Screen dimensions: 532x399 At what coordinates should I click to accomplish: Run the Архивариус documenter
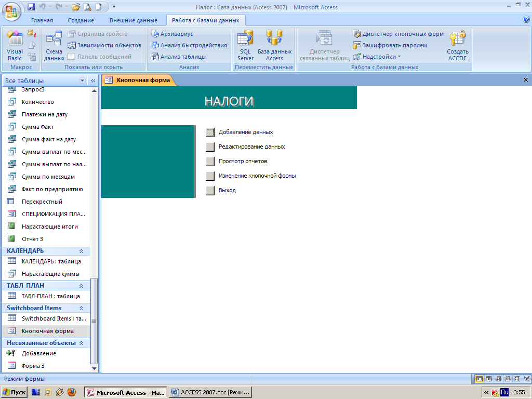coord(172,34)
